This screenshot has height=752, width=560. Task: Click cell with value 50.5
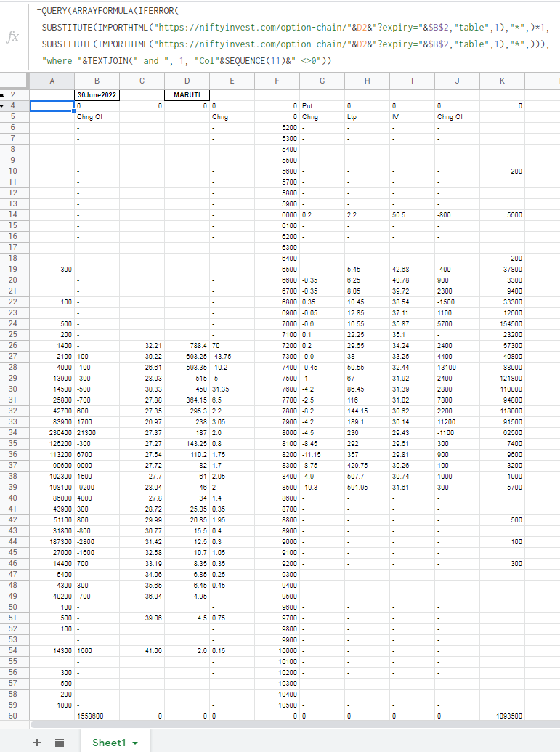pyautogui.click(x=413, y=215)
